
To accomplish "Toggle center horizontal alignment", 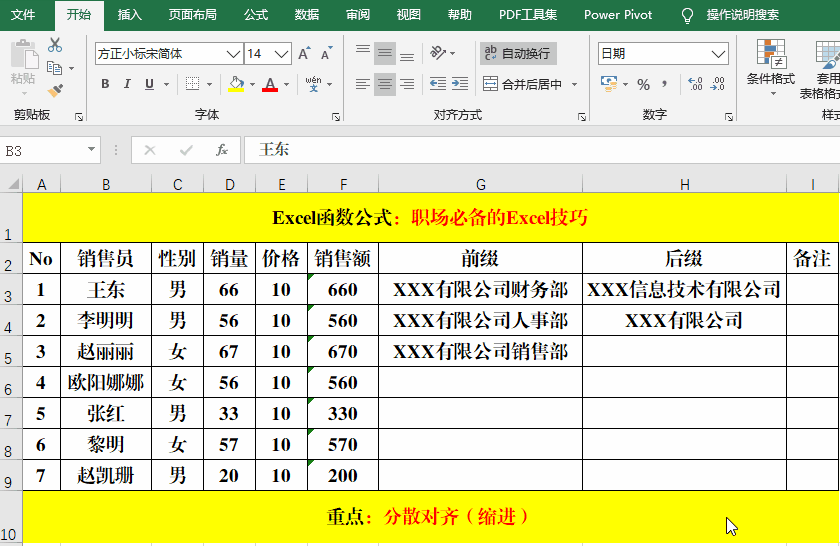I will coord(385,84).
